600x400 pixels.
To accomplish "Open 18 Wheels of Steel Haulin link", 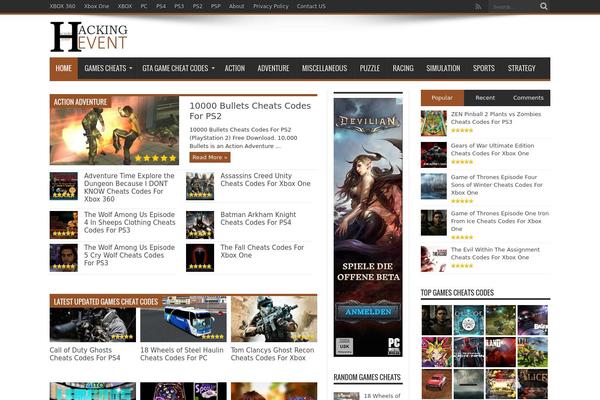I will click(182, 354).
